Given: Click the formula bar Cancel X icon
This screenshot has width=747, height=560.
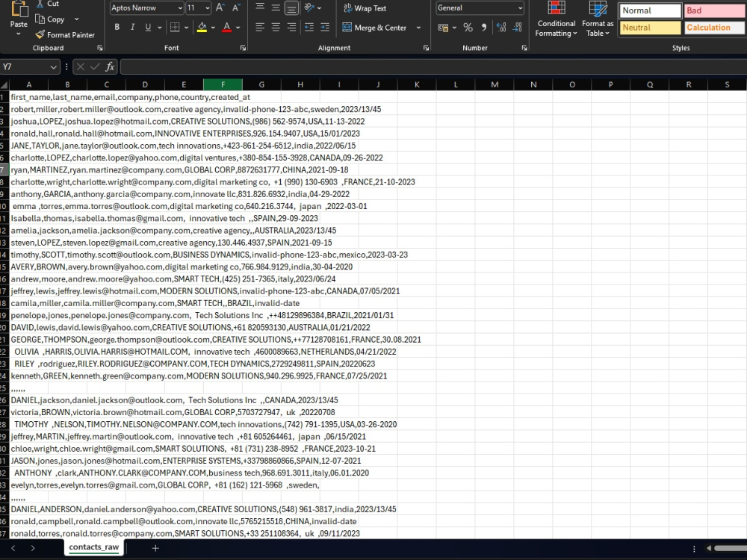Looking at the screenshot, I should [x=81, y=66].
